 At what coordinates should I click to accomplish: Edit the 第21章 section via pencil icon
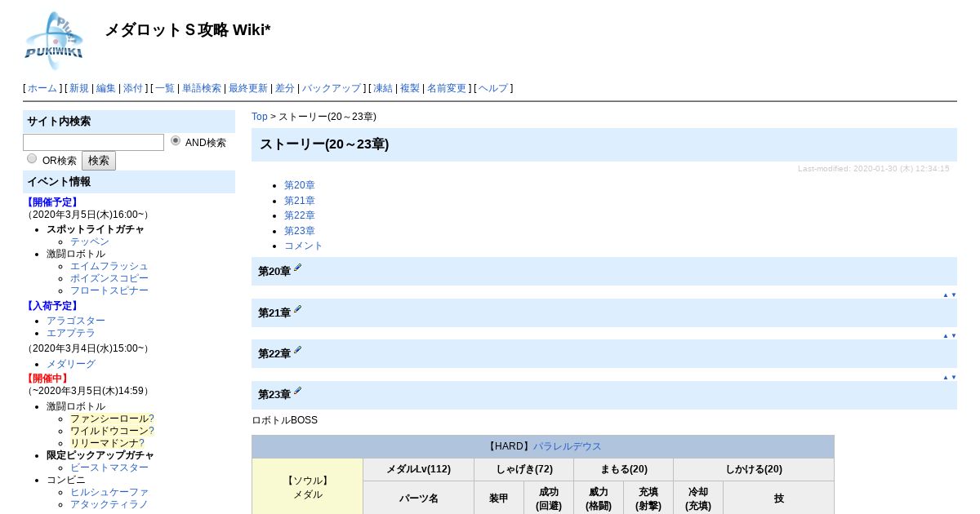(298, 309)
